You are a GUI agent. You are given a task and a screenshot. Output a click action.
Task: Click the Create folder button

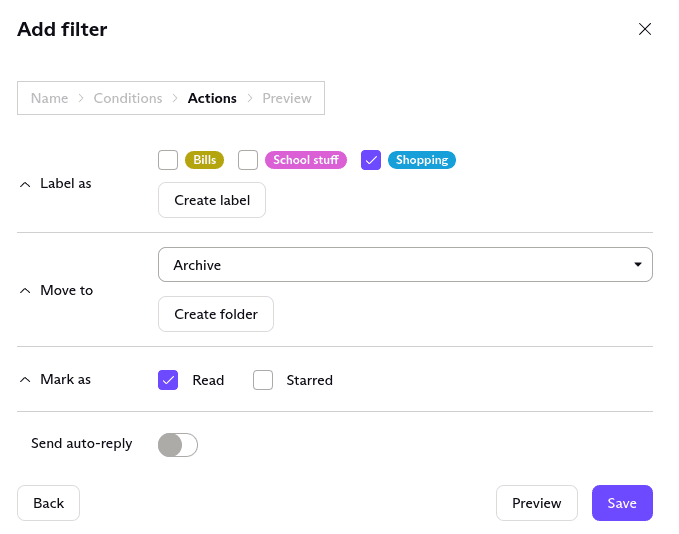click(x=216, y=314)
